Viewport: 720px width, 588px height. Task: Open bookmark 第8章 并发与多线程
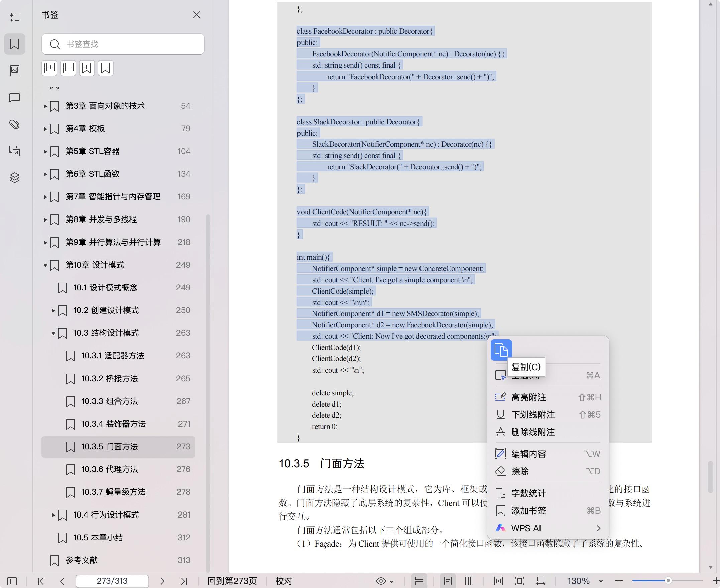click(x=118, y=219)
